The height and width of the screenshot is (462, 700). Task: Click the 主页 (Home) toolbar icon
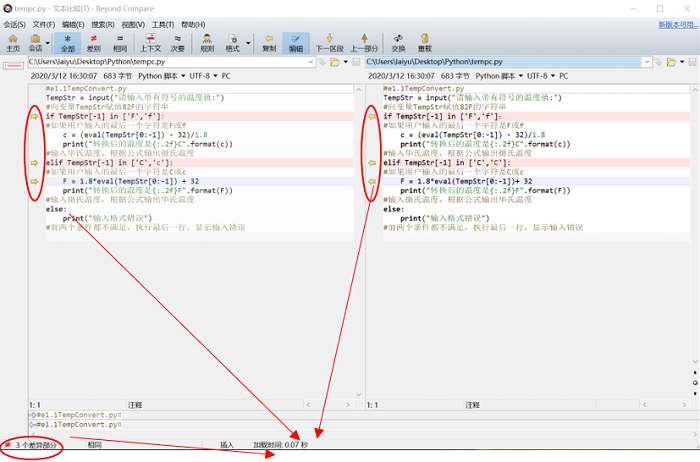(13, 42)
